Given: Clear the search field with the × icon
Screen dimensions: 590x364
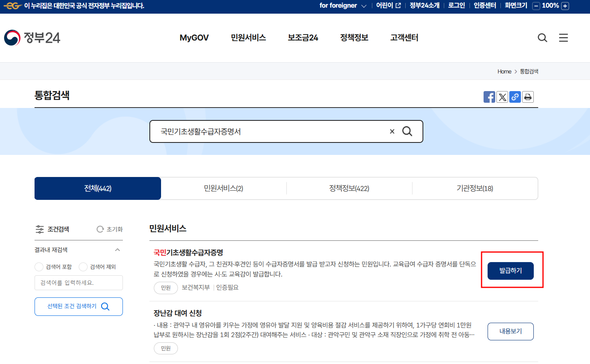Looking at the screenshot, I should pyautogui.click(x=392, y=131).
